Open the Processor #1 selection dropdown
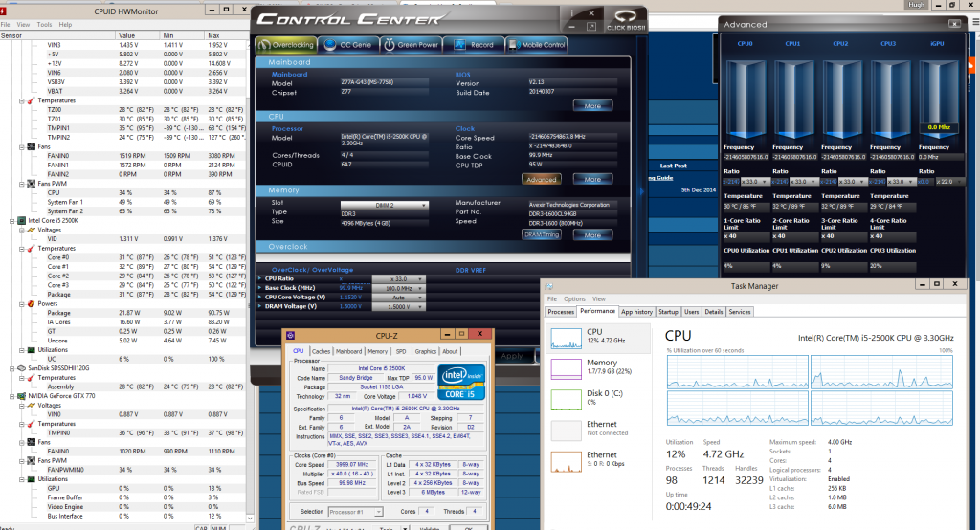This screenshot has width=980, height=530. point(356,512)
